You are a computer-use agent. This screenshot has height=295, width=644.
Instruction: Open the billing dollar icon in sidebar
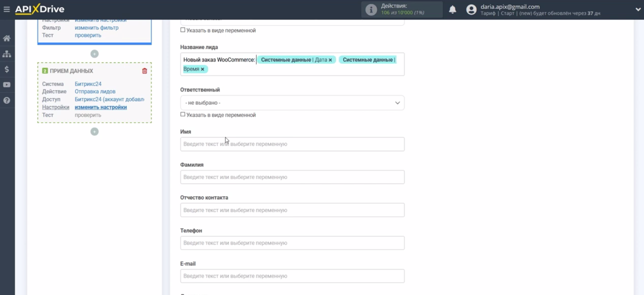7,69
